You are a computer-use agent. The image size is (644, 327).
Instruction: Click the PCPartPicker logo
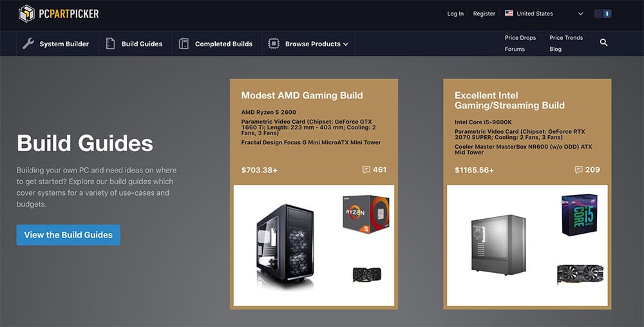(59, 14)
